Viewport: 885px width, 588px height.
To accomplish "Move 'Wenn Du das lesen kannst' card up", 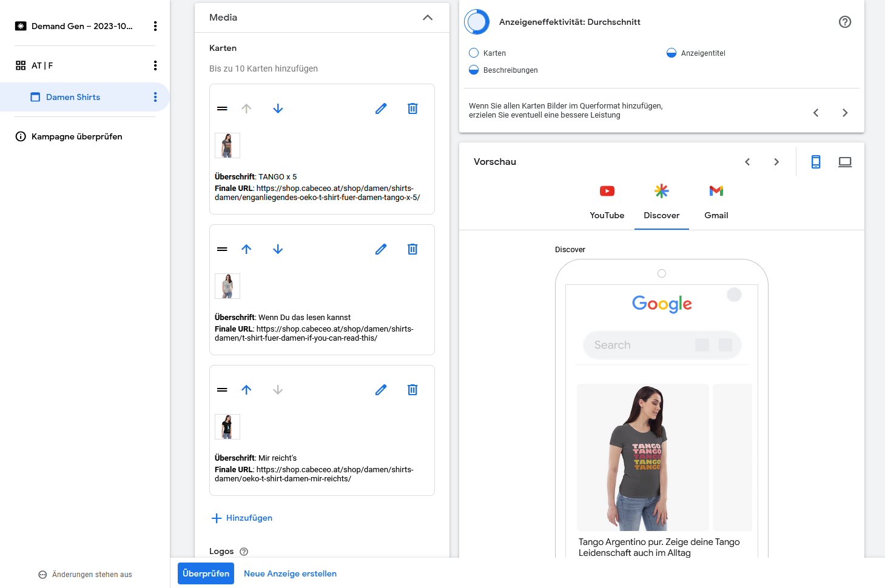I will coord(246,249).
